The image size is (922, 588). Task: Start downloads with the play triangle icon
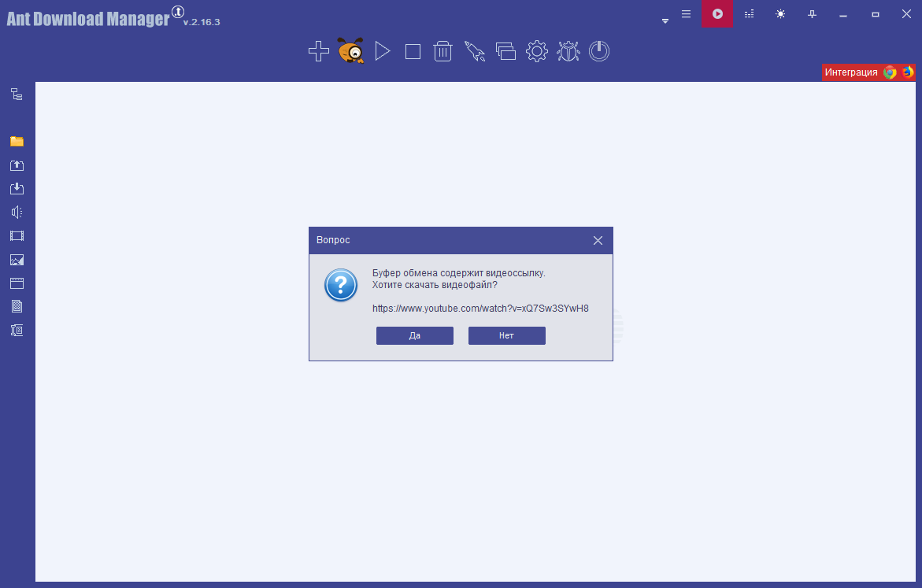click(x=383, y=52)
